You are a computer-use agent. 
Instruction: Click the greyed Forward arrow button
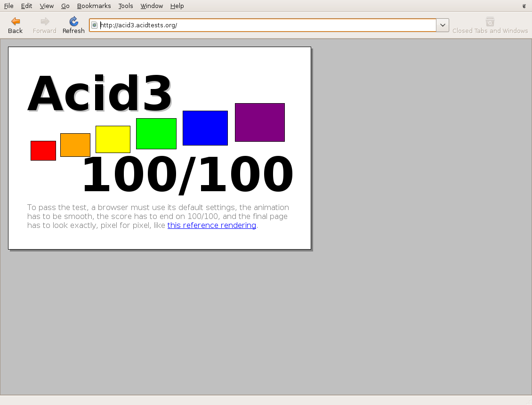tap(44, 25)
